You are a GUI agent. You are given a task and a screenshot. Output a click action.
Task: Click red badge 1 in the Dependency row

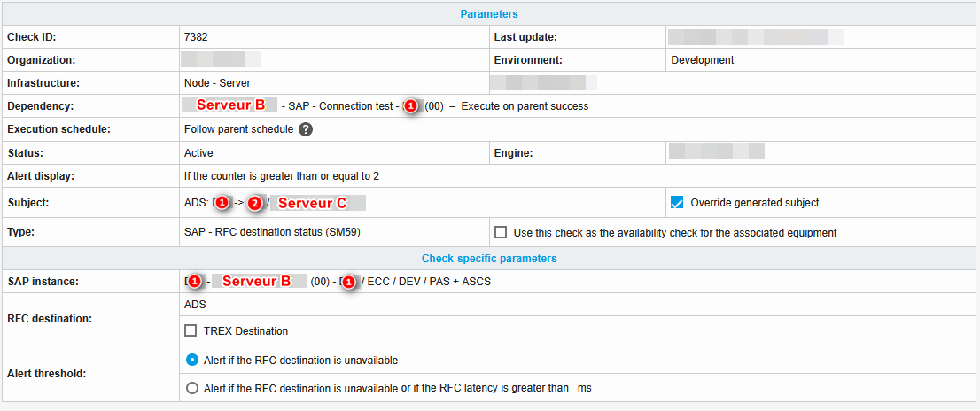coord(410,106)
